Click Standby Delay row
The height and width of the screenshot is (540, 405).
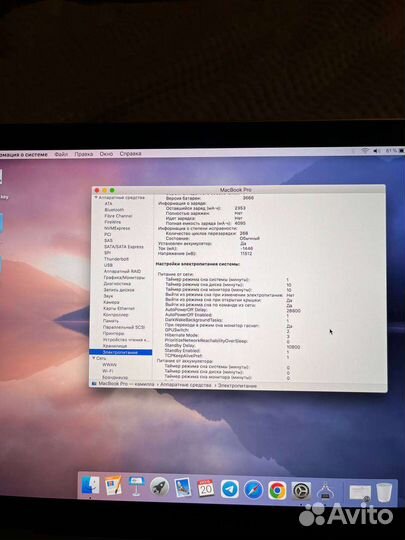(x=232, y=345)
